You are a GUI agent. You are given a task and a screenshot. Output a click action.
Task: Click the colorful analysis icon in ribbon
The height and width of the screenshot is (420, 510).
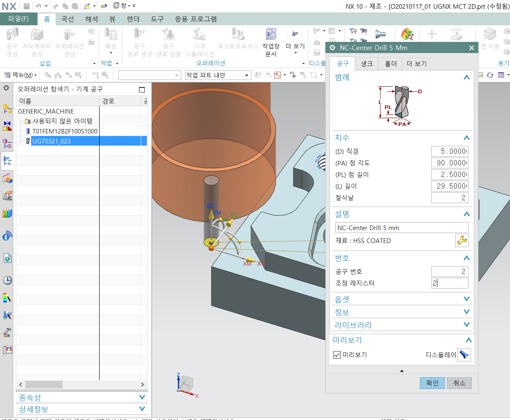point(408,34)
